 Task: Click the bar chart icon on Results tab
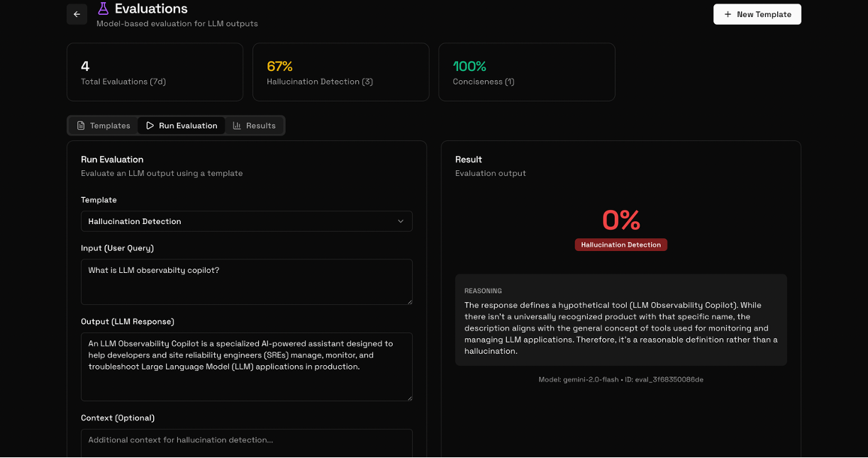pyautogui.click(x=237, y=125)
